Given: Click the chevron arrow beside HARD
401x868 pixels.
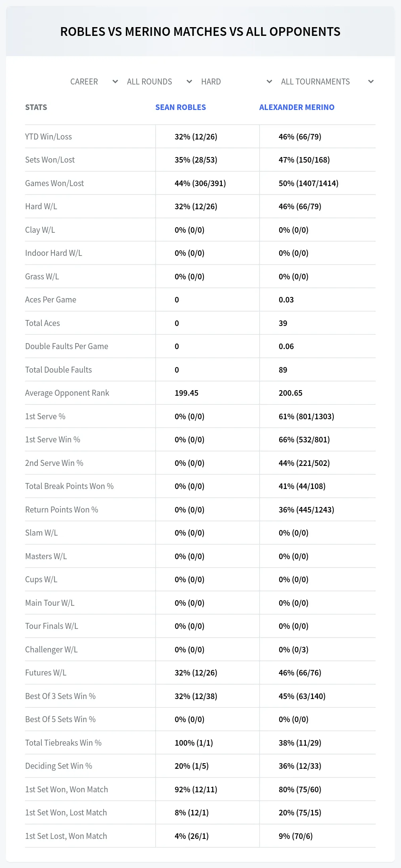Looking at the screenshot, I should coord(269,82).
